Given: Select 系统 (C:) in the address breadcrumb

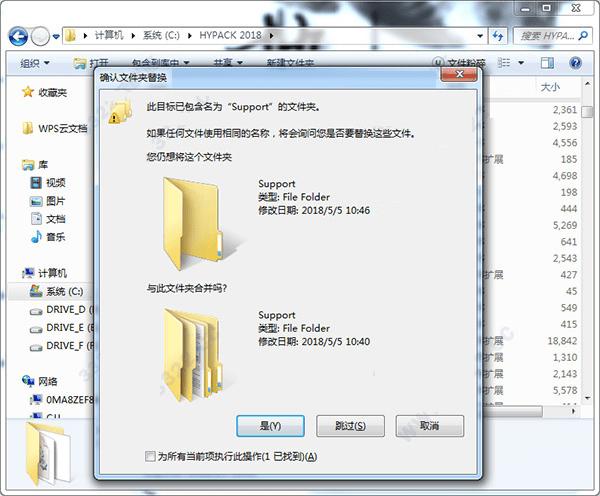Looking at the screenshot, I should pos(161,36).
